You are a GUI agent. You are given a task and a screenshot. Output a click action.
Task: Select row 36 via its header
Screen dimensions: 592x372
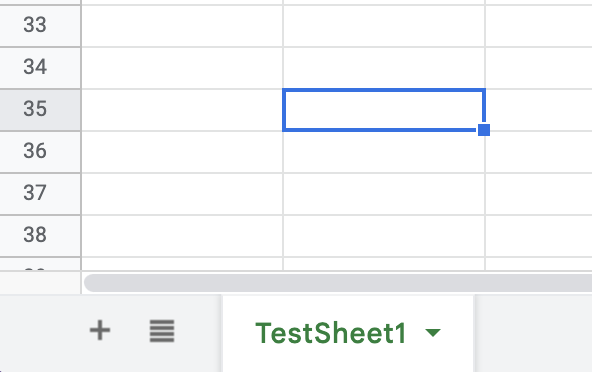tap(40, 152)
